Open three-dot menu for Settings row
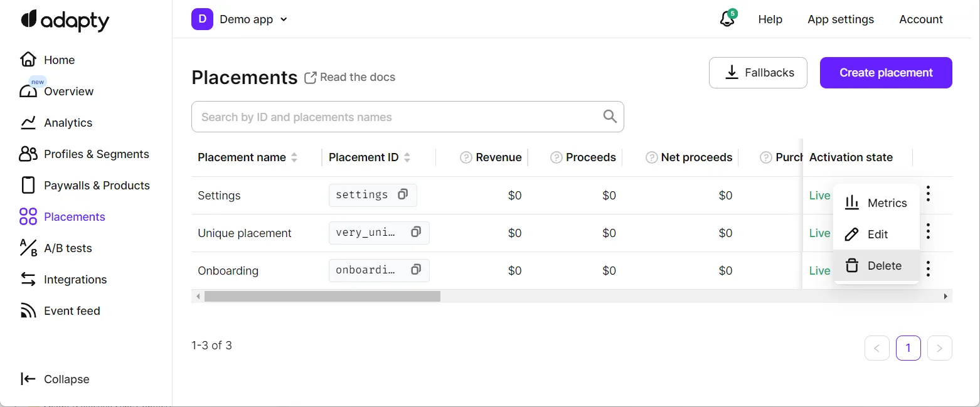Viewport: 980px width, 407px height. 928,194
